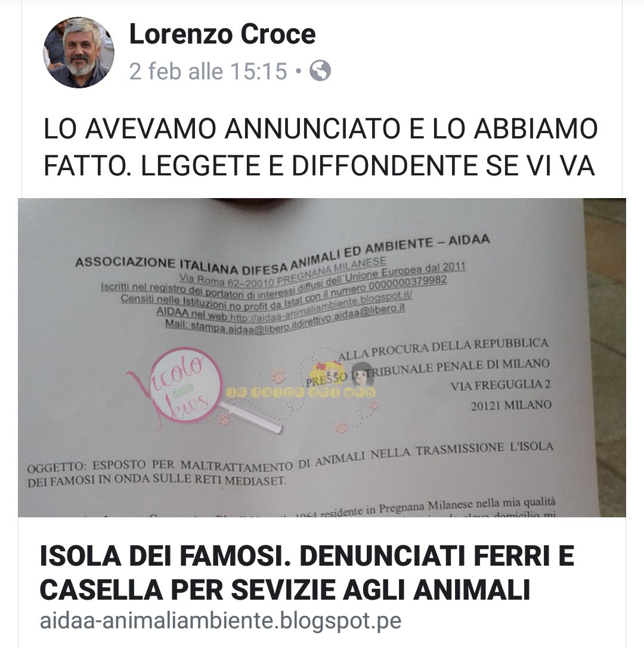Click the LO AVEVAMO ANNUNCIATO post text
This screenshot has width=644, height=648.
pyautogui.click(x=321, y=147)
